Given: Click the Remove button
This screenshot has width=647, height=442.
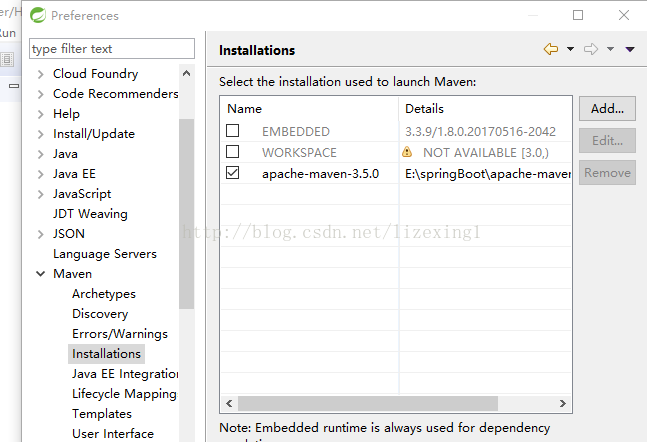Looking at the screenshot, I should [x=607, y=173].
